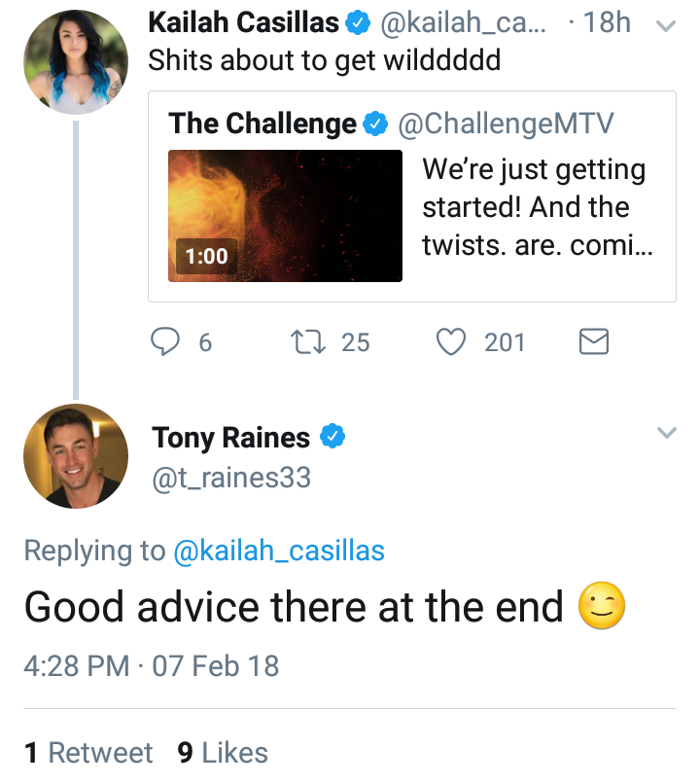The width and height of the screenshot is (700, 784).
Task: Open the @t_raines33 handle
Action: coord(231,478)
